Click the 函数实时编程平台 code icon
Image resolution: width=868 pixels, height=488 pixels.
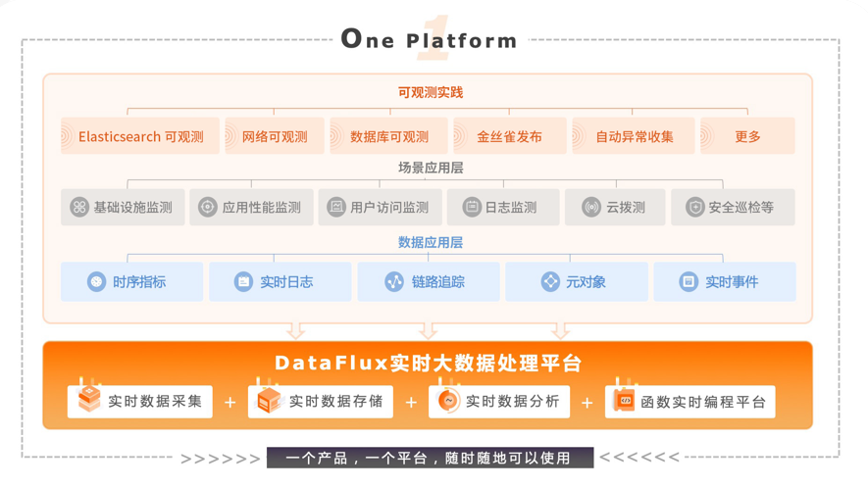(x=625, y=400)
